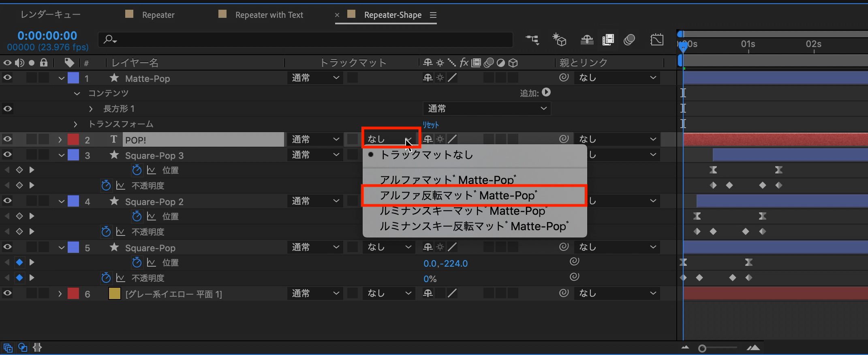The width and height of the screenshot is (868, 355).
Task: Open the graph editor icon
Action: click(656, 39)
